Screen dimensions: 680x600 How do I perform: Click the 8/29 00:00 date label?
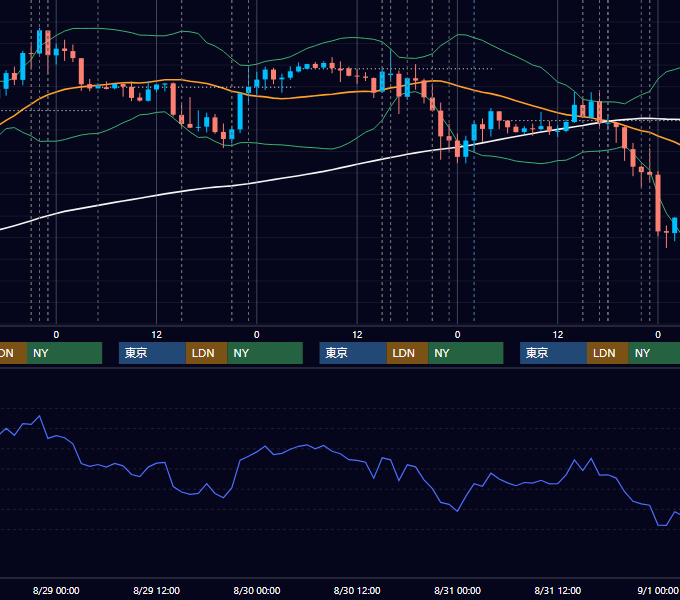tap(56, 590)
